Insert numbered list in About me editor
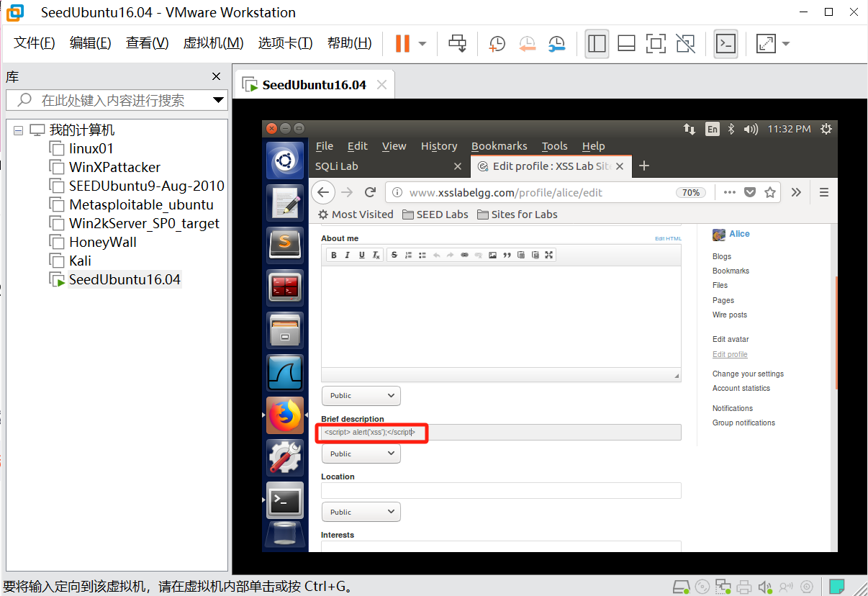The image size is (868, 596). click(408, 255)
